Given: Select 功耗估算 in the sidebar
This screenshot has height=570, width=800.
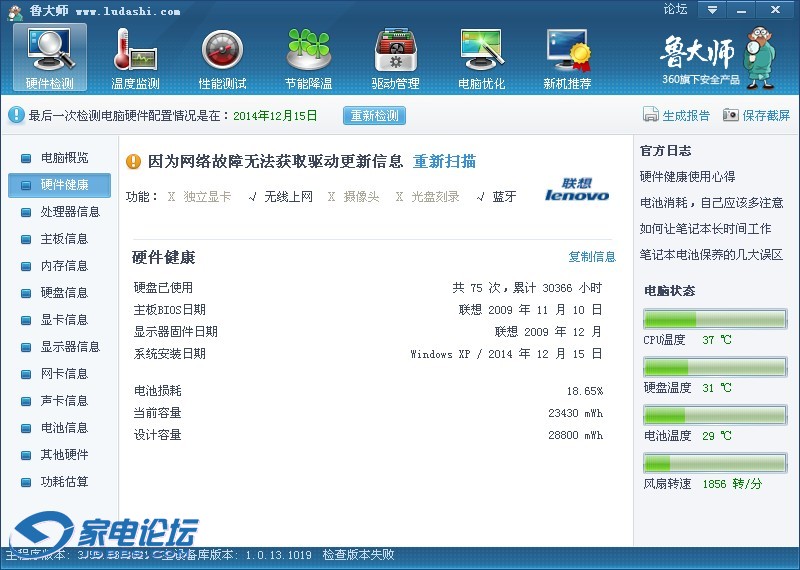Looking at the screenshot, I should [x=60, y=482].
